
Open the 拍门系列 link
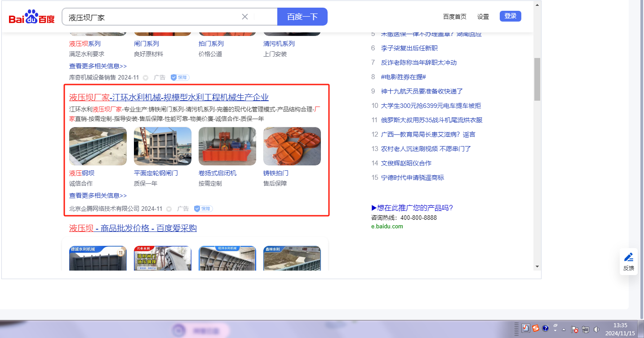click(x=211, y=44)
